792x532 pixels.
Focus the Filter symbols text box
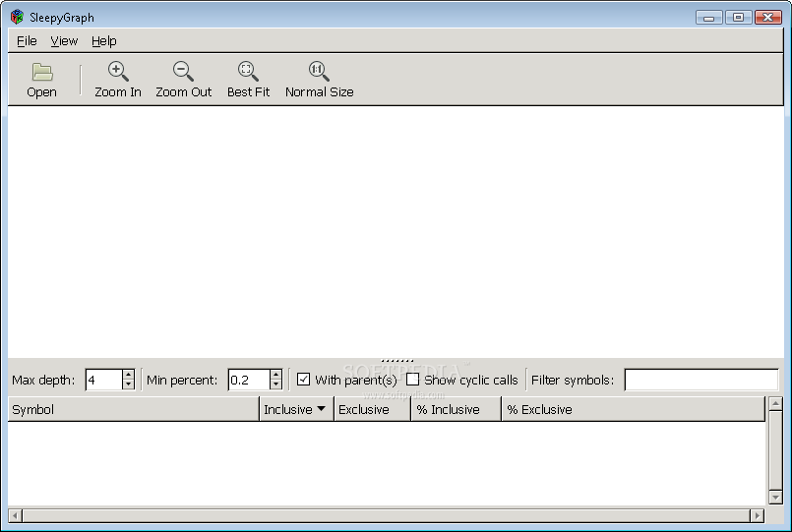[x=701, y=380]
